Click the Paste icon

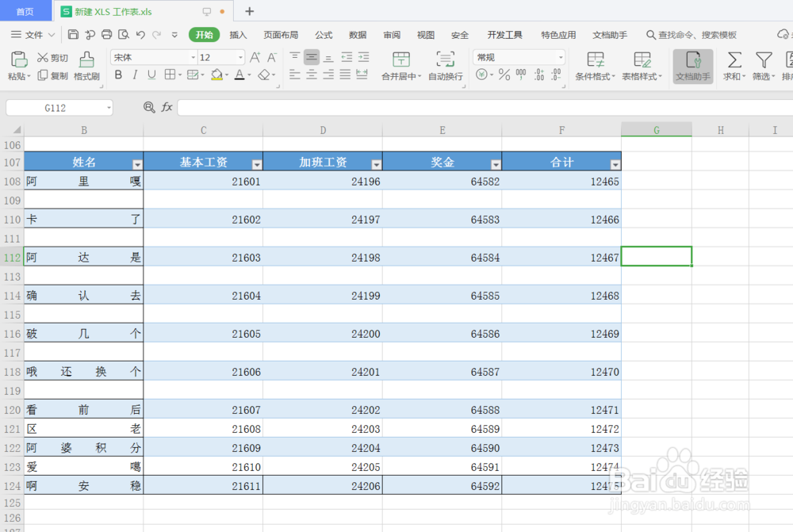tap(19, 59)
